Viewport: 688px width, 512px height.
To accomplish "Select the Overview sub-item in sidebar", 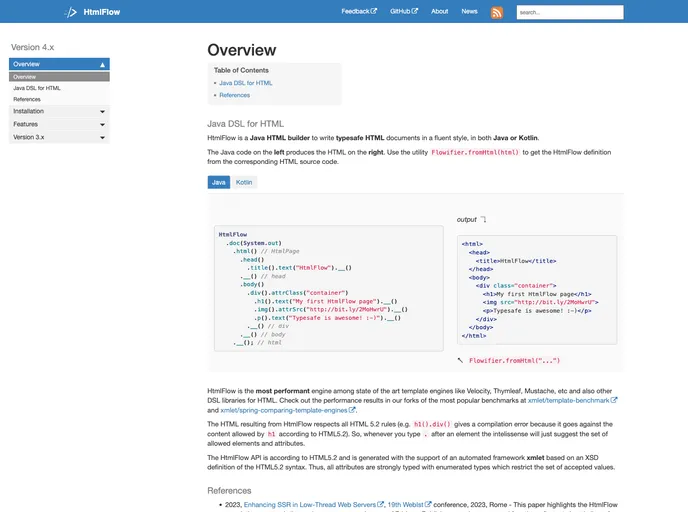I will pos(59,77).
